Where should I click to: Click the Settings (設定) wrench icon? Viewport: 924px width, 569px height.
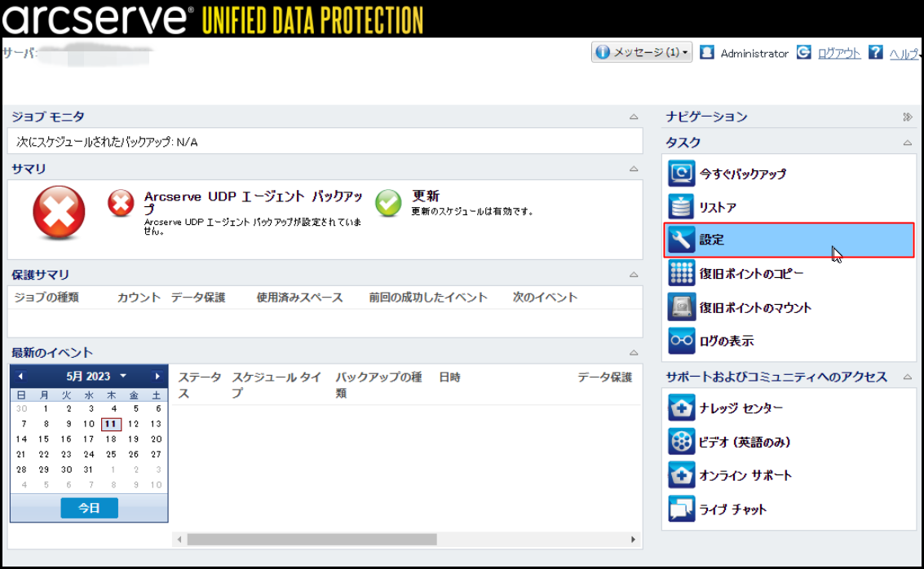[681, 240]
